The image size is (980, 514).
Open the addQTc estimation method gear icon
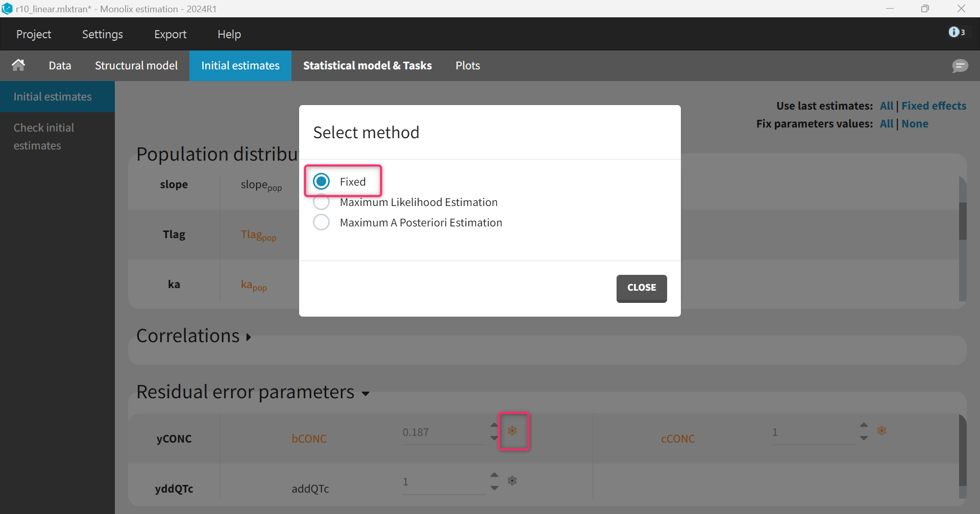tap(512, 481)
